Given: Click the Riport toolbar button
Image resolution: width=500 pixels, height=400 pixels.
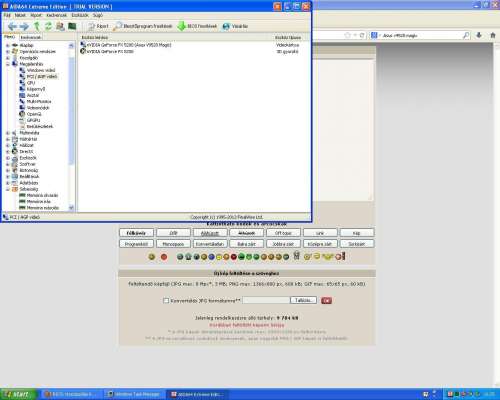Looking at the screenshot, I should 98,26.
